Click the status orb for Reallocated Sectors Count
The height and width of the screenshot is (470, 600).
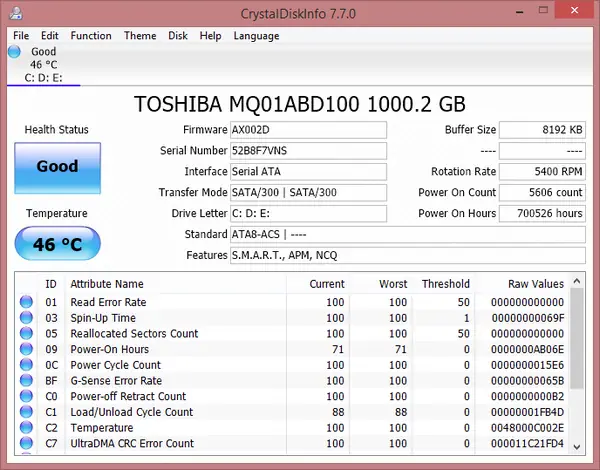point(26,334)
